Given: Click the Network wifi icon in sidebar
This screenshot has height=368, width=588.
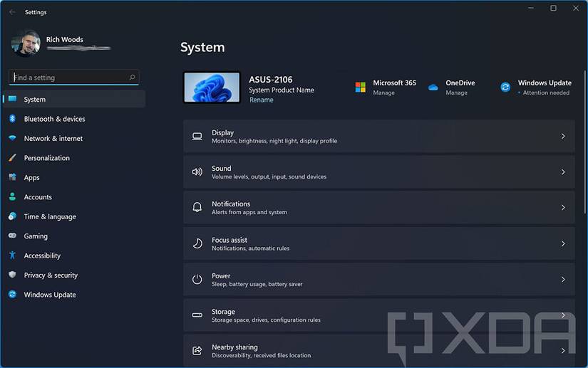Looking at the screenshot, I should [x=12, y=138].
